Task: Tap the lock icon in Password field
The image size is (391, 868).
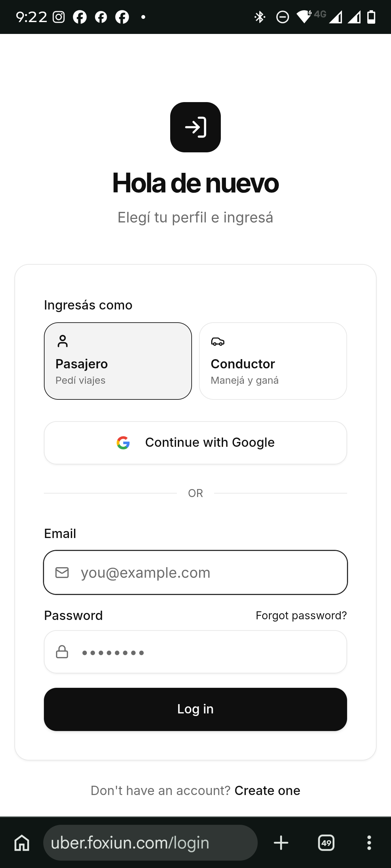Action: (x=62, y=652)
